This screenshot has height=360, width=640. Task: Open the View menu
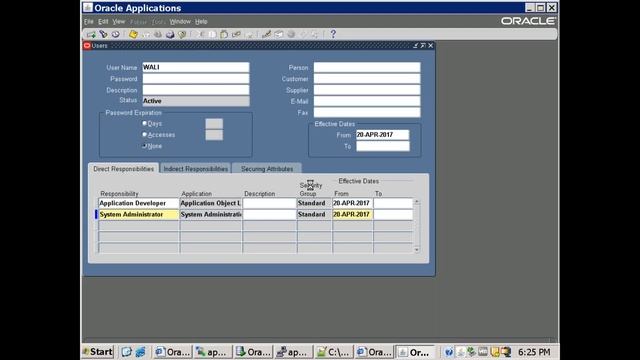[119, 22]
